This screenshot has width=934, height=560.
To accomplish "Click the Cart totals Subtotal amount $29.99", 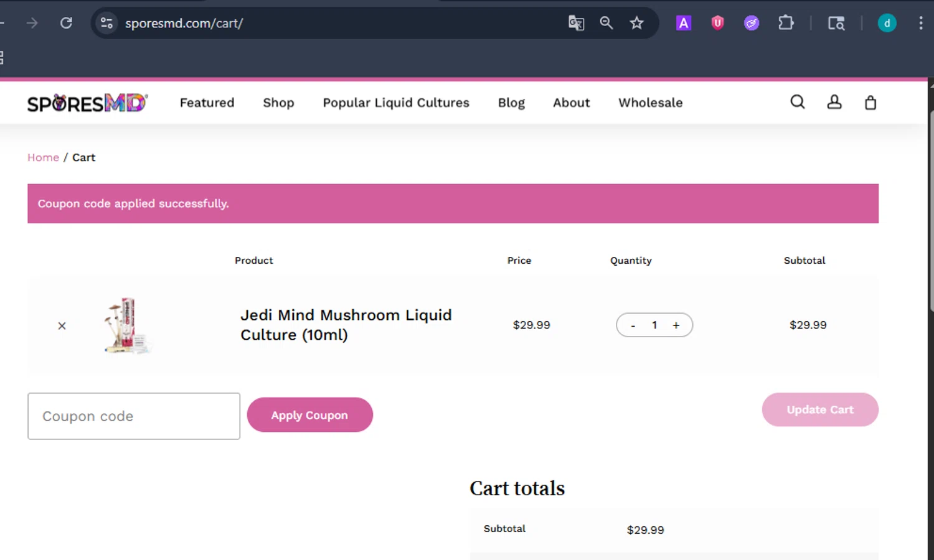I will pos(645,530).
